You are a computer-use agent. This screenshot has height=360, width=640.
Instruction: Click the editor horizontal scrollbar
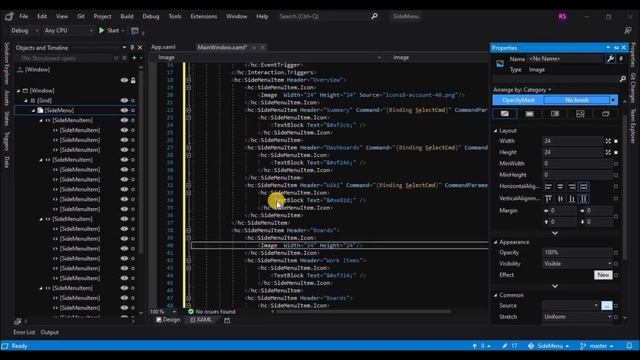coord(363,311)
